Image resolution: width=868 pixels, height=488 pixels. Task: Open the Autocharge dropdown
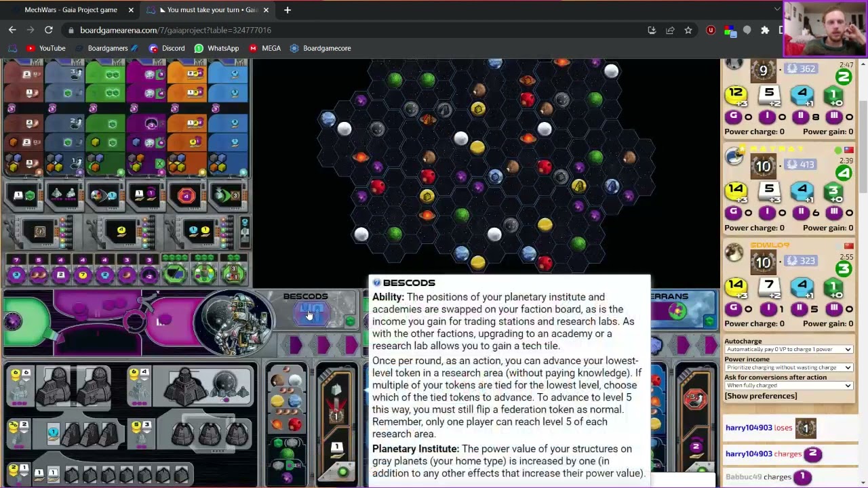click(x=788, y=350)
